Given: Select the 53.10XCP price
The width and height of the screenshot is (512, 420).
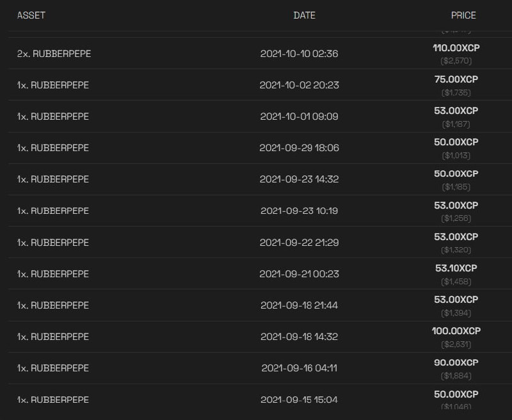Looking at the screenshot, I should point(456,268).
